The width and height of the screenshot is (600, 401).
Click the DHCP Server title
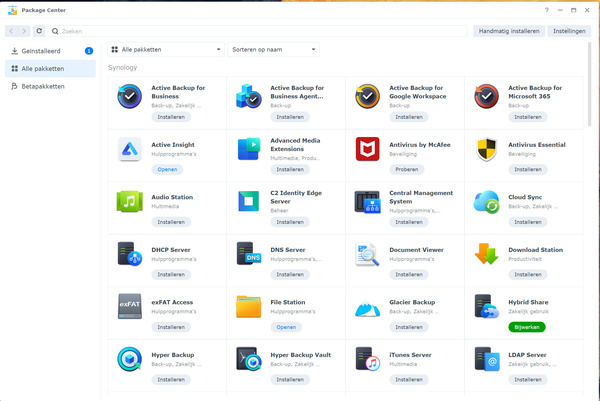[x=171, y=249]
